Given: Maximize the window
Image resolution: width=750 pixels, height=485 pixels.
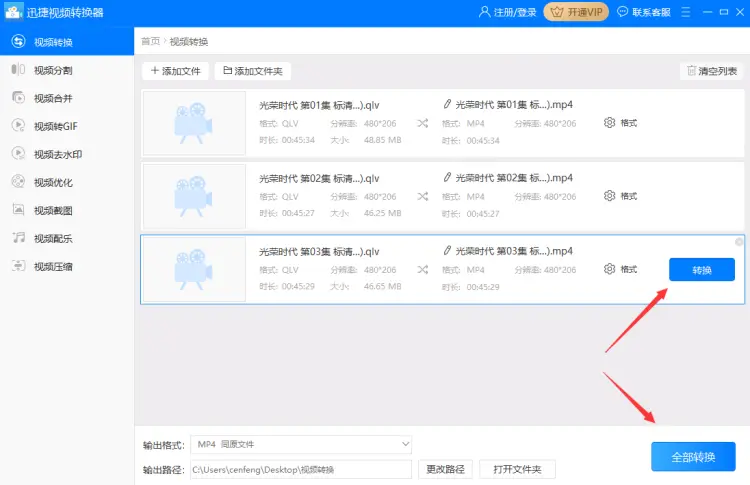Looking at the screenshot, I should (724, 12).
